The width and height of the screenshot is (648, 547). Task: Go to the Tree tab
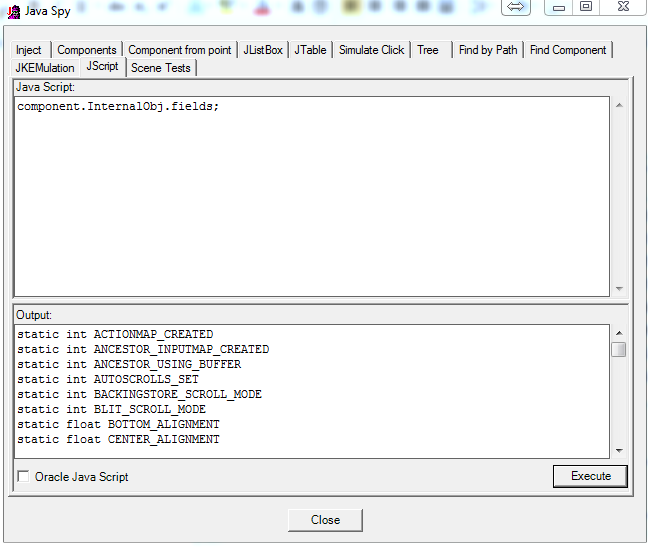428,50
